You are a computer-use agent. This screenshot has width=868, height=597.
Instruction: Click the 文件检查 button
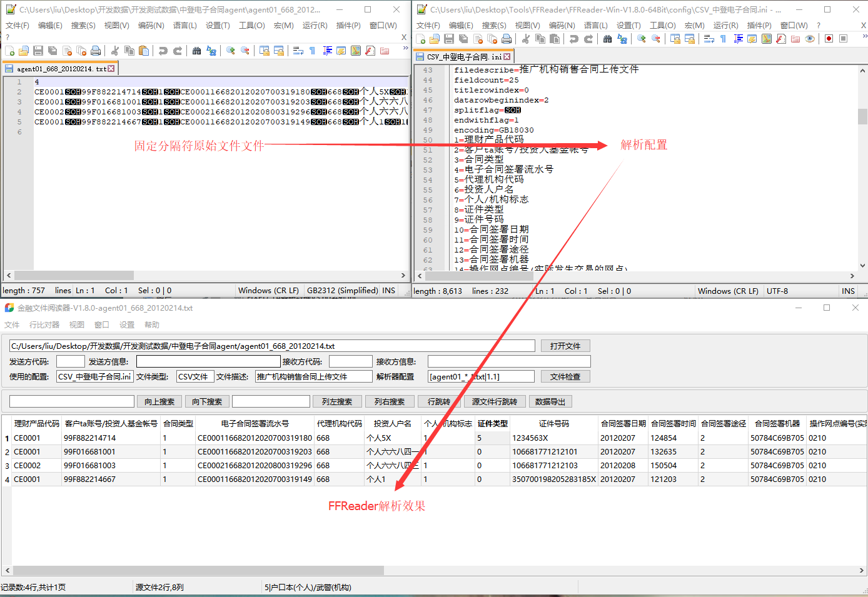tap(565, 376)
